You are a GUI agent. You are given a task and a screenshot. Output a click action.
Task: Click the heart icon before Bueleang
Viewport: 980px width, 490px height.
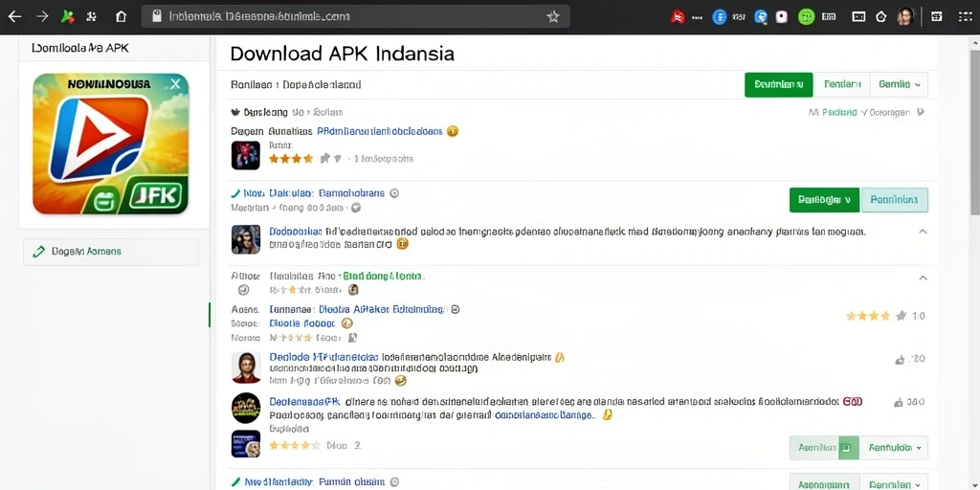click(x=235, y=113)
